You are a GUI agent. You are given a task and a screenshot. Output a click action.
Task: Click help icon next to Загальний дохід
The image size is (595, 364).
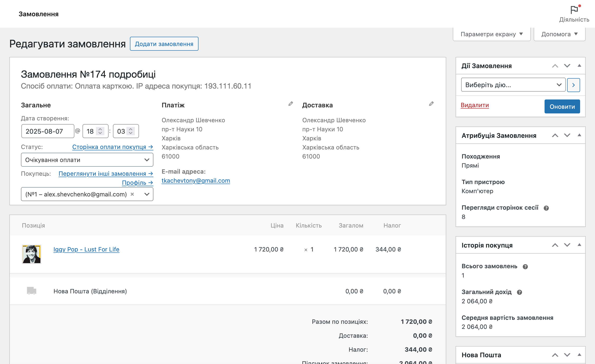[x=519, y=292]
